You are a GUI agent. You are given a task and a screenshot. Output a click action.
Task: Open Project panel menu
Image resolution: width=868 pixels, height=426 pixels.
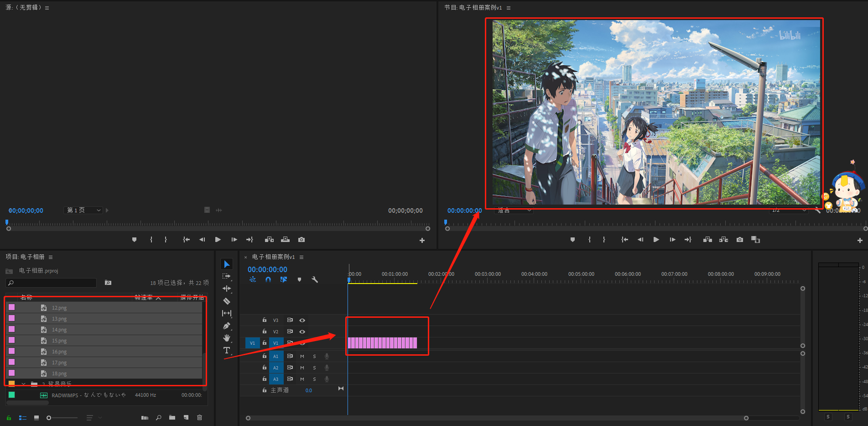pyautogui.click(x=51, y=257)
